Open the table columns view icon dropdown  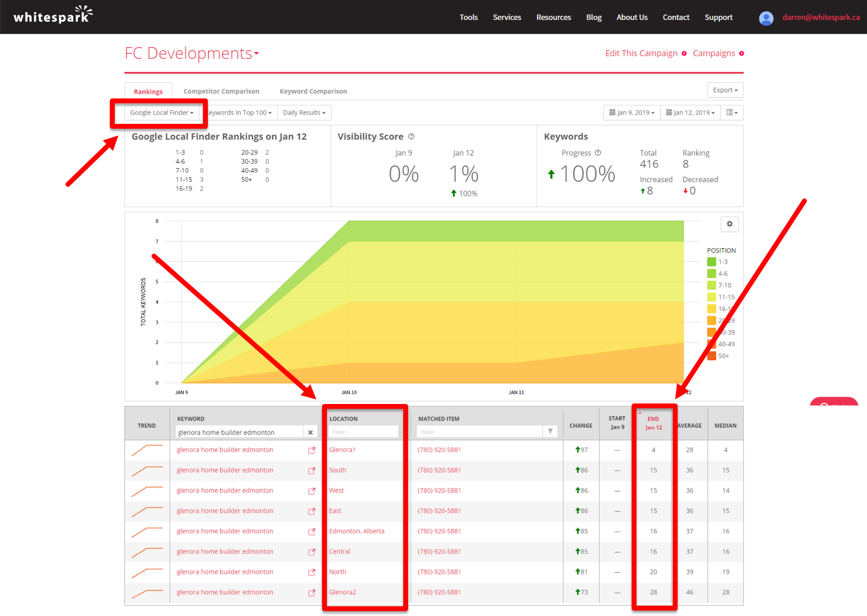point(732,112)
